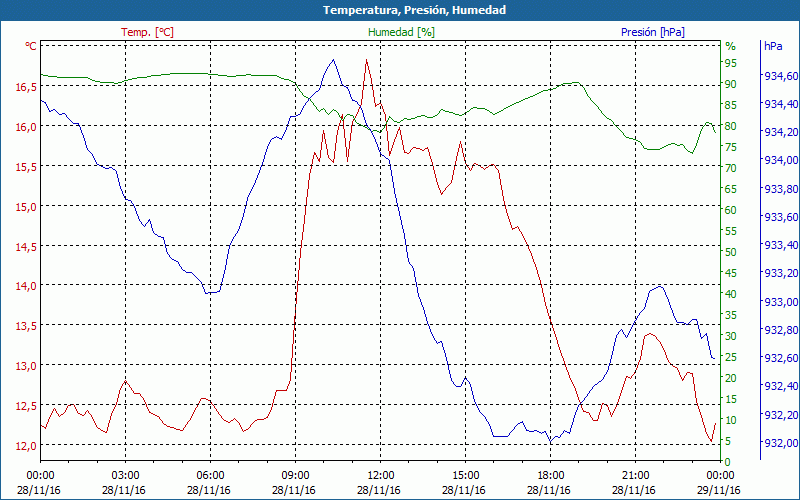The image size is (800, 500).
Task: Click the 16,0 temperature axis value
Action: coord(26,127)
